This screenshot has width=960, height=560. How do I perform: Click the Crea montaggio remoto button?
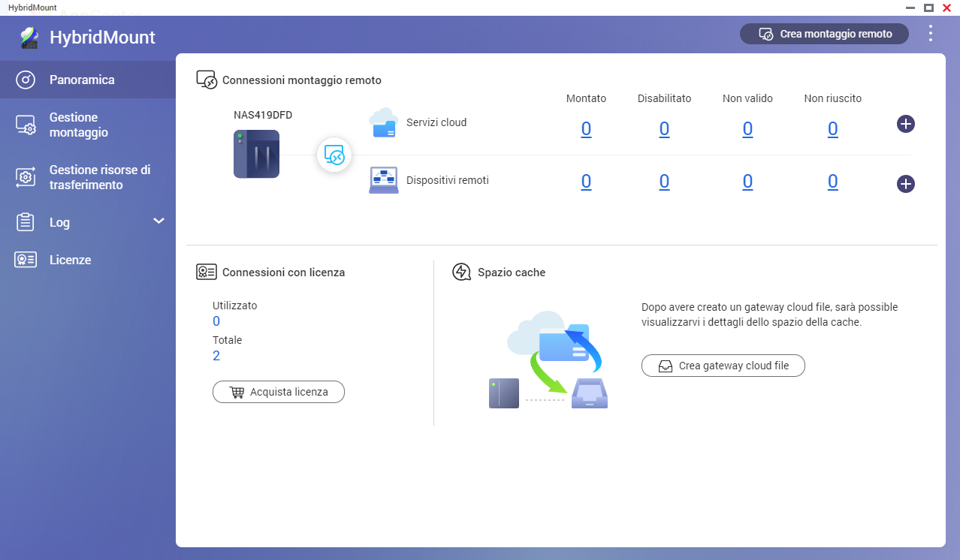pyautogui.click(x=824, y=34)
